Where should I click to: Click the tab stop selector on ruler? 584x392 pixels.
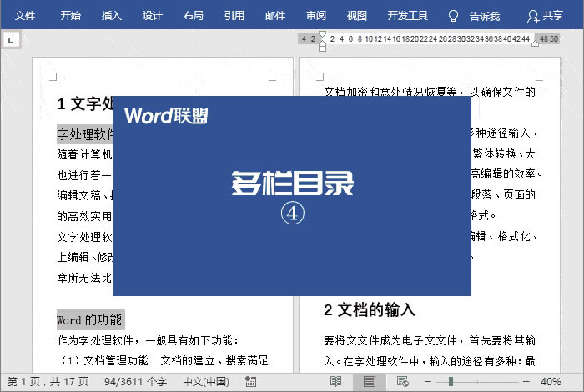coord(11,40)
